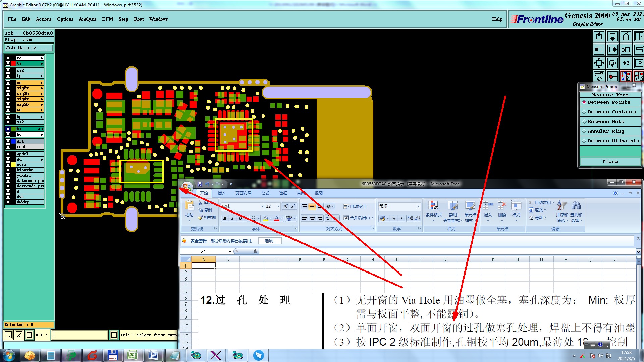Viewport: 644px width, 362px height.
Task: Click the Format Painter brush in Excel
Action: click(x=207, y=218)
